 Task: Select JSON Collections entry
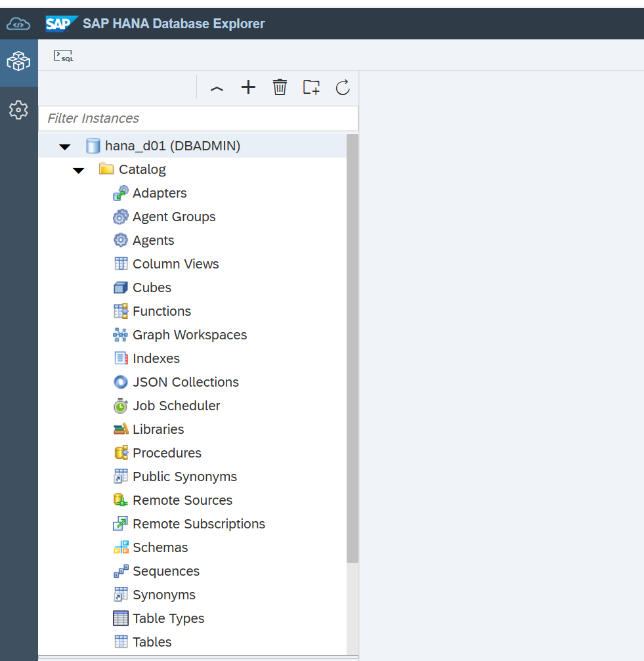(x=185, y=382)
